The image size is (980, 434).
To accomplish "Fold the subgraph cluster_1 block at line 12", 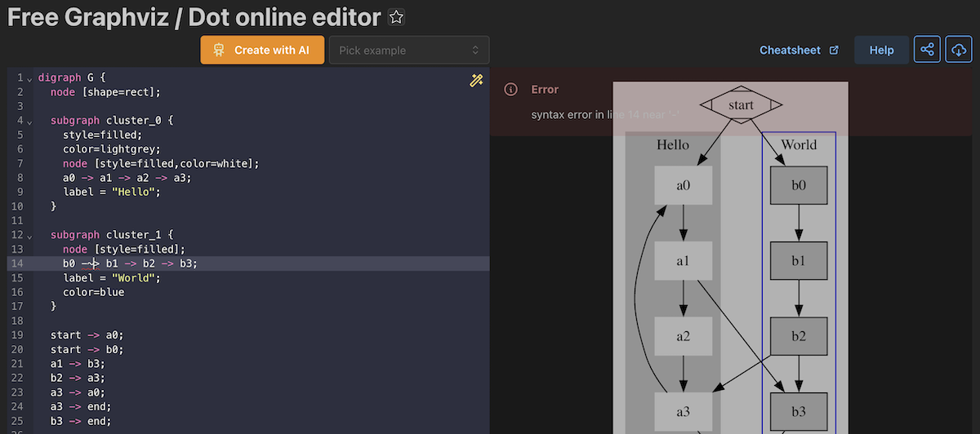I will pyautogui.click(x=29, y=235).
